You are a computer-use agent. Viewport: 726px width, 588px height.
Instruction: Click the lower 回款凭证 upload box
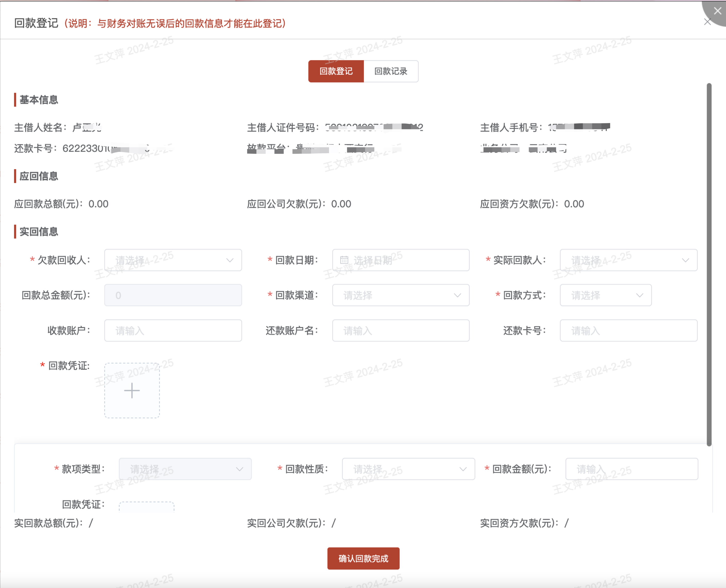click(146, 507)
